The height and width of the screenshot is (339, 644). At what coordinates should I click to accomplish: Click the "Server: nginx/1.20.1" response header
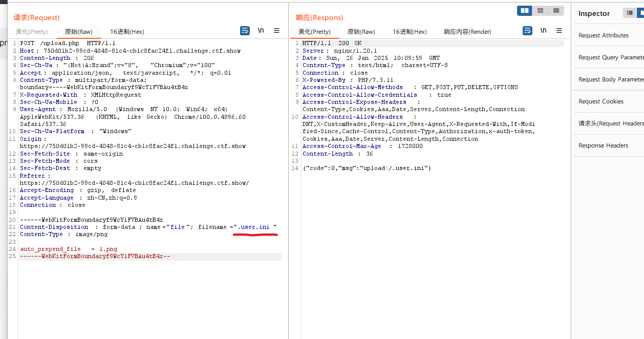[x=339, y=51]
